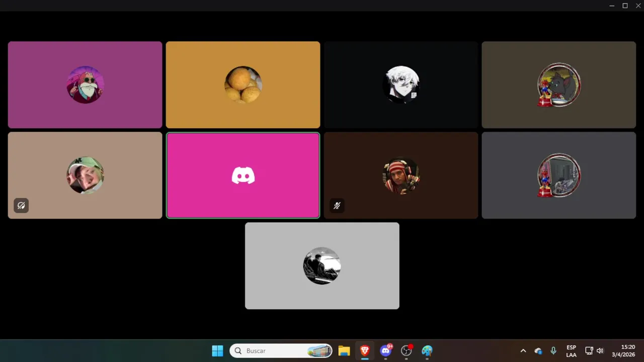Viewport: 644px width, 362px height.
Task: Click the muted microphone icon on brown tile
Action: [337, 205]
